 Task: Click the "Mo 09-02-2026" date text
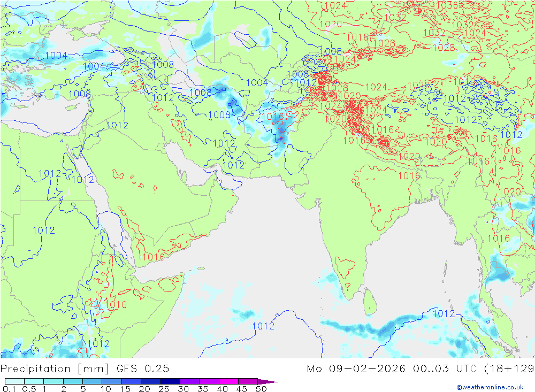coord(356,368)
